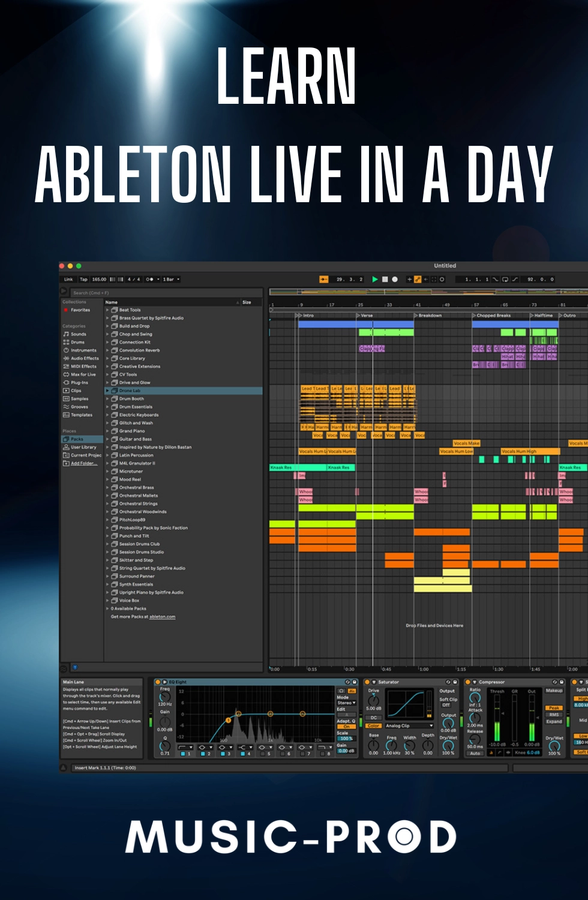This screenshot has height=900, width=588.
Task: Click the Saturator Drive knob
Action: tap(373, 700)
